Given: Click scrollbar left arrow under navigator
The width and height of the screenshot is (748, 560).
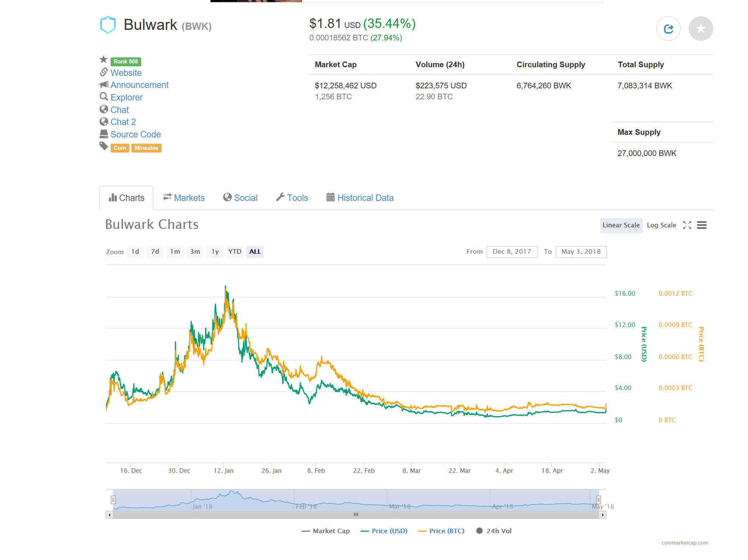Looking at the screenshot, I should (110, 515).
